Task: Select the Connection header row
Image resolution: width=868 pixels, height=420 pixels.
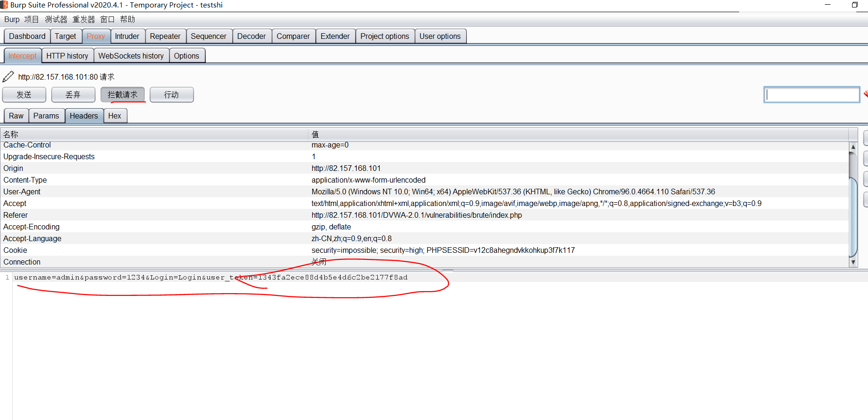Action: (424, 262)
